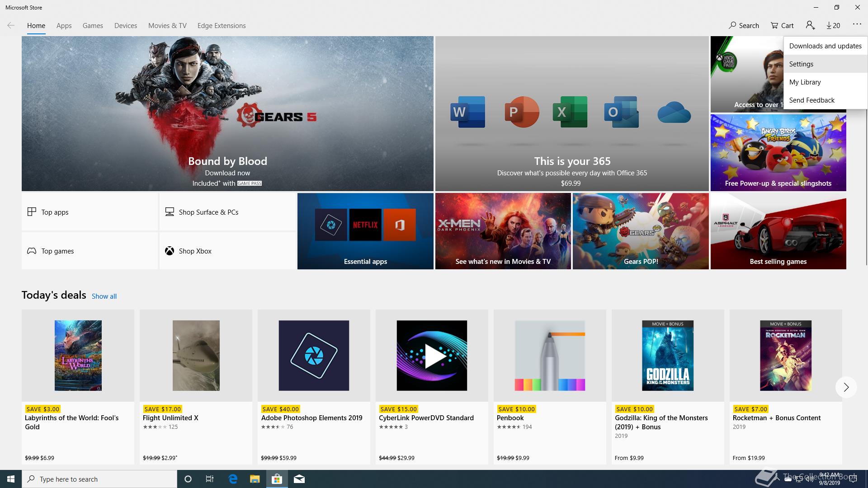The image size is (868, 488).
Task: Click the Penbook title text
Action: point(510,418)
